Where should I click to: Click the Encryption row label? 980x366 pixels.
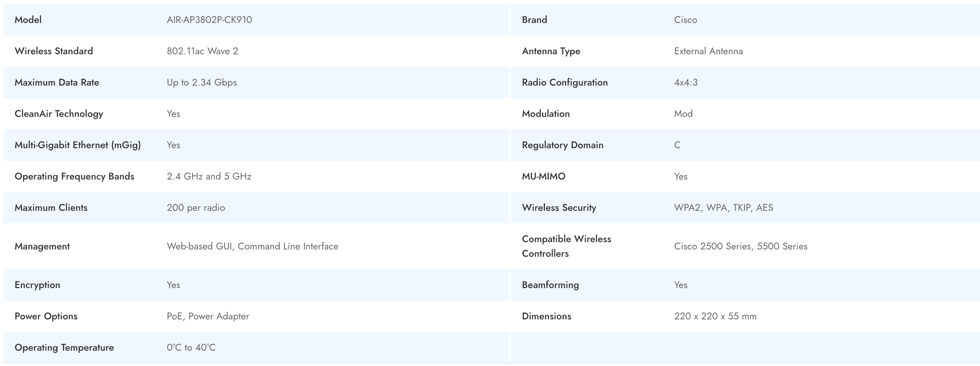[37, 285]
